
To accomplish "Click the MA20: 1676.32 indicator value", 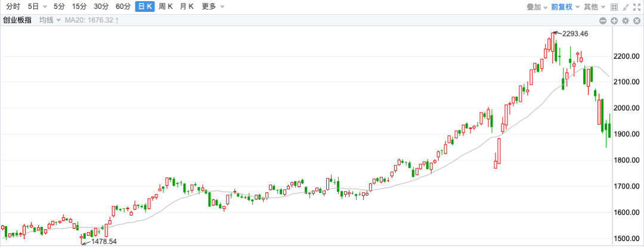I will (x=89, y=20).
